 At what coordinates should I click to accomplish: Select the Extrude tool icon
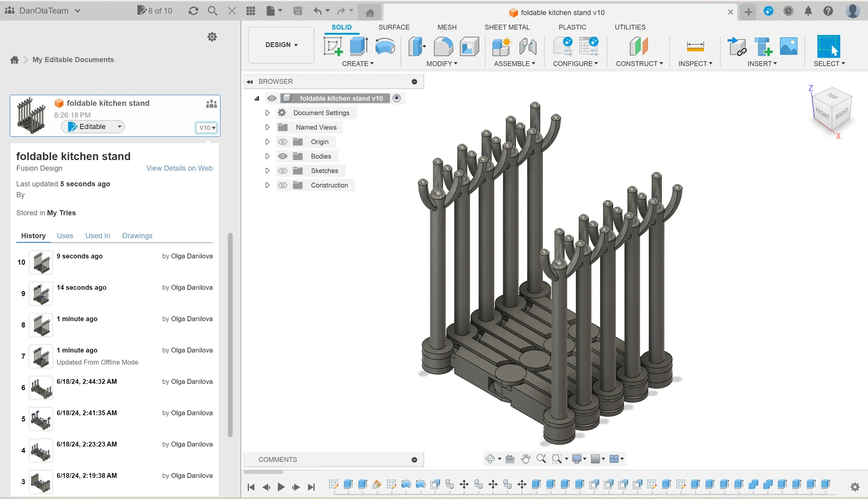click(359, 46)
